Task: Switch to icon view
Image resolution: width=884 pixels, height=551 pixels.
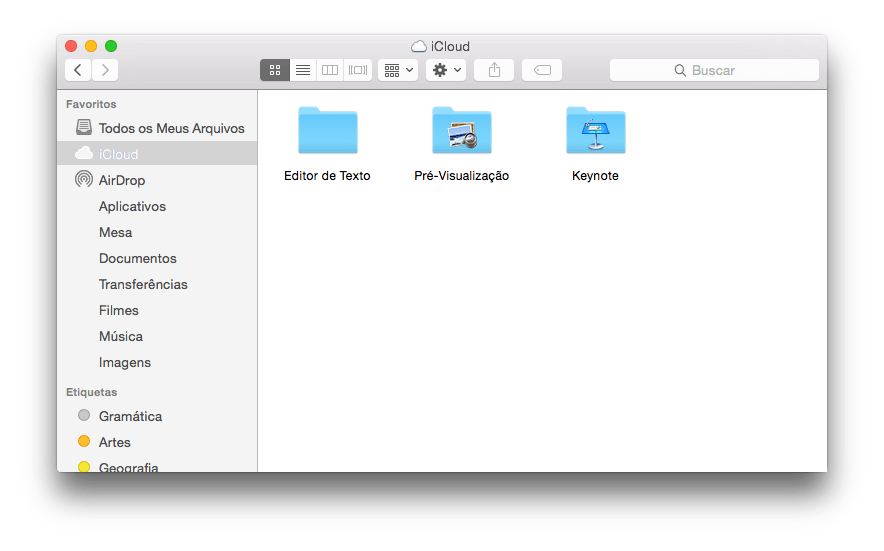Action: pyautogui.click(x=275, y=70)
